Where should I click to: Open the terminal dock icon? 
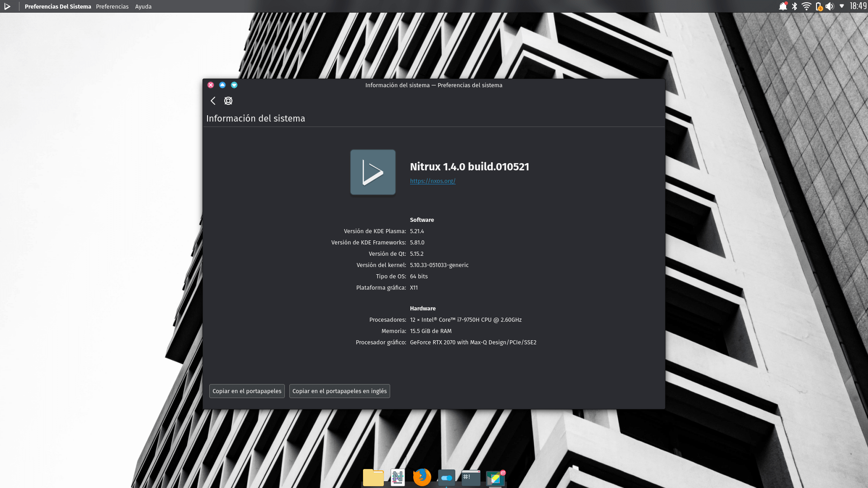coord(471,477)
